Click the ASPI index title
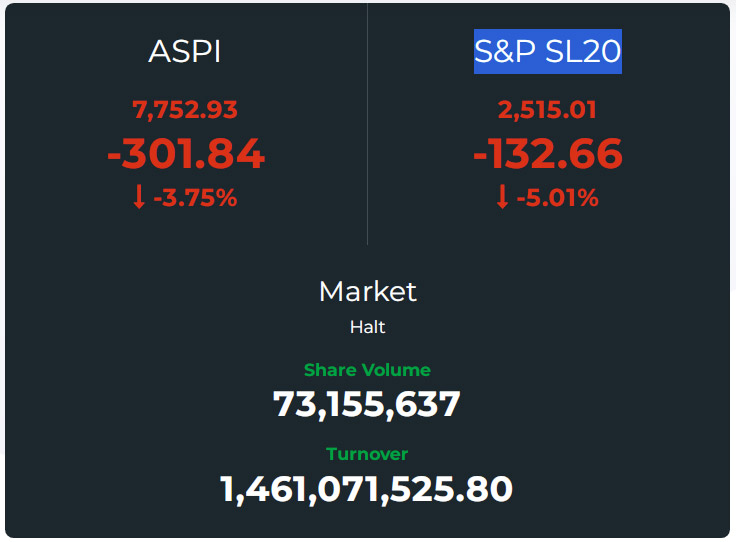The height and width of the screenshot is (542, 736). [x=184, y=51]
